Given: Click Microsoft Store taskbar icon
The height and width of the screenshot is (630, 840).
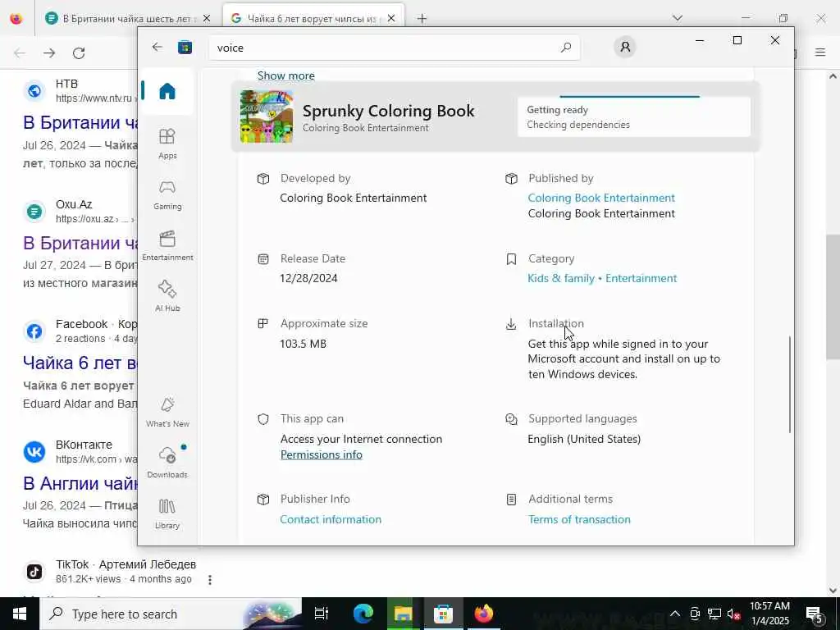Looking at the screenshot, I should 443,614.
